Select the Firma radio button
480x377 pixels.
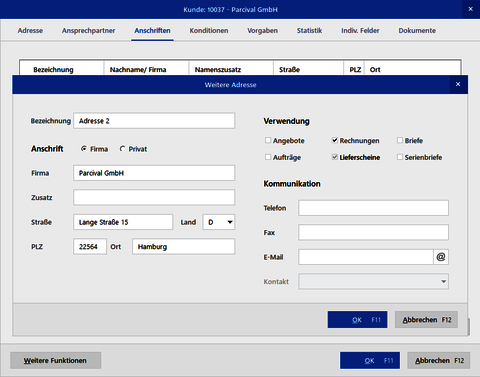(84, 149)
